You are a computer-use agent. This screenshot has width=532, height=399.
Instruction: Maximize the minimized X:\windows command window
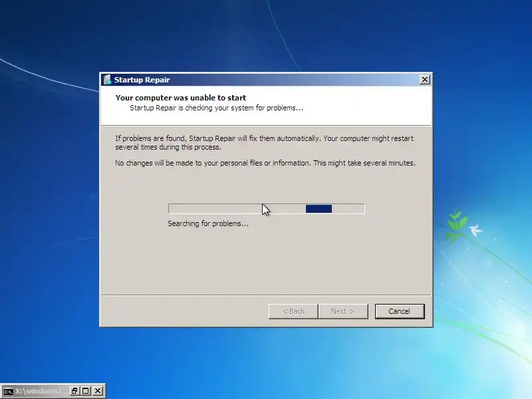pos(86,391)
